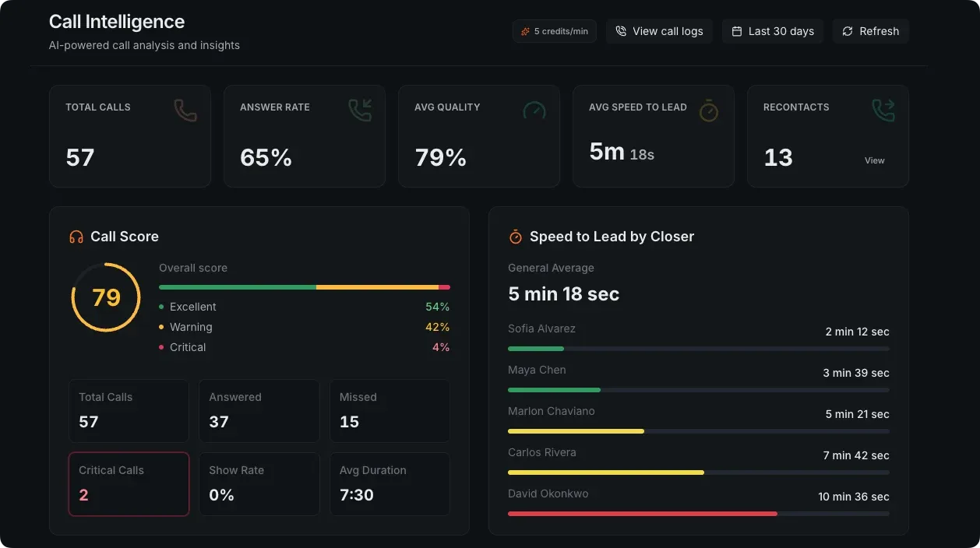980x548 pixels.
Task: Click the Call Intelligence page title
Action: [x=117, y=21]
